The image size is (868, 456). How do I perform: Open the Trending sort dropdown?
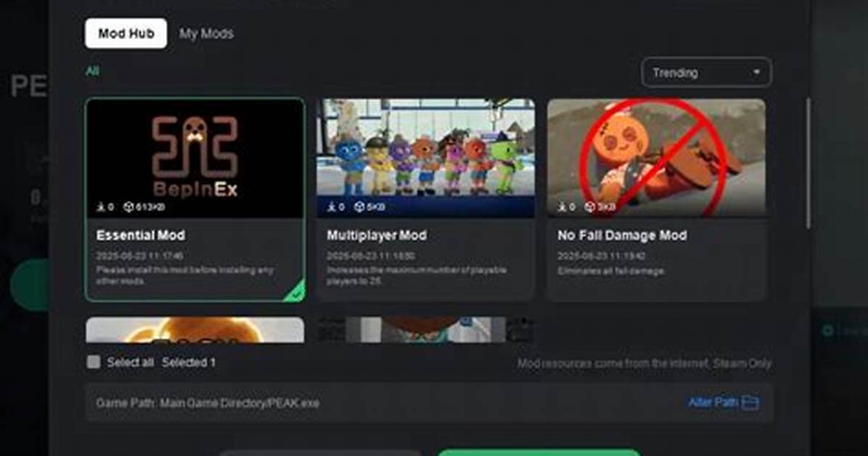706,73
